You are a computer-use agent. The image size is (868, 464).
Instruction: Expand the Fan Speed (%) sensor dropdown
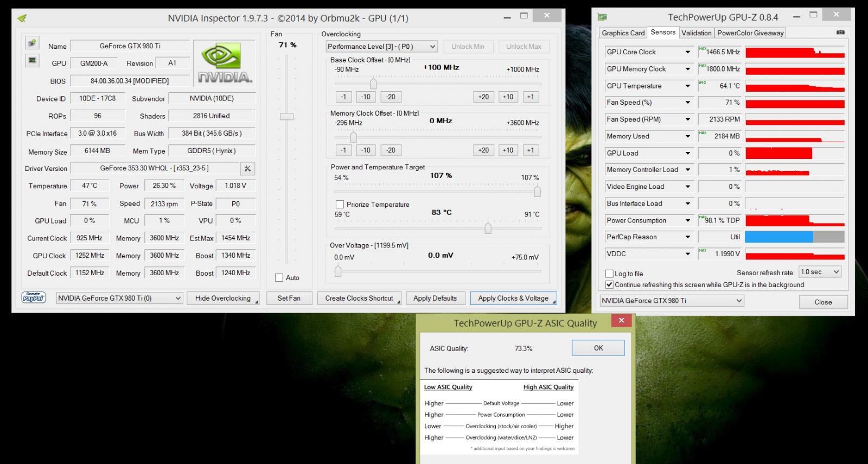point(687,103)
